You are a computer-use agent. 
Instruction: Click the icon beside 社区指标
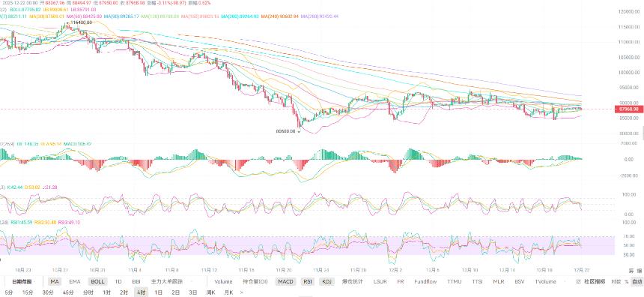tap(579, 282)
